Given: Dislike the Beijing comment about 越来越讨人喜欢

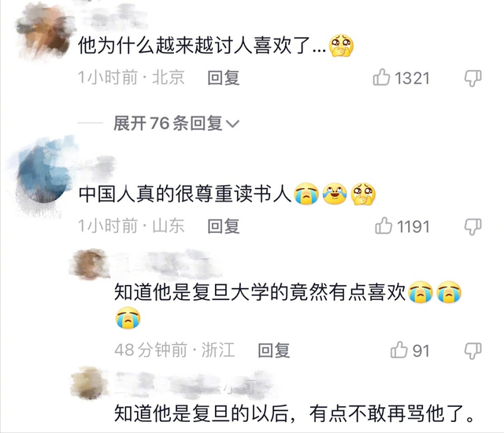Looking at the screenshot, I should [x=472, y=79].
